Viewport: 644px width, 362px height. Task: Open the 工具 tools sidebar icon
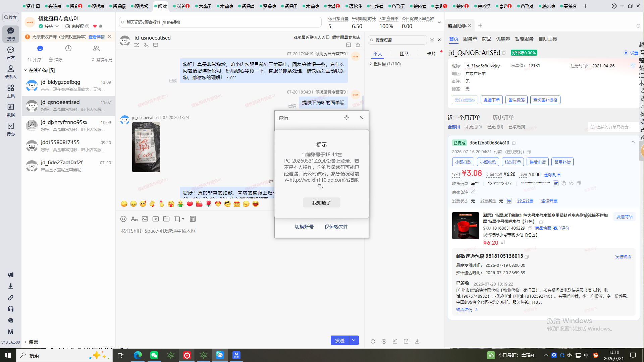[11, 91]
